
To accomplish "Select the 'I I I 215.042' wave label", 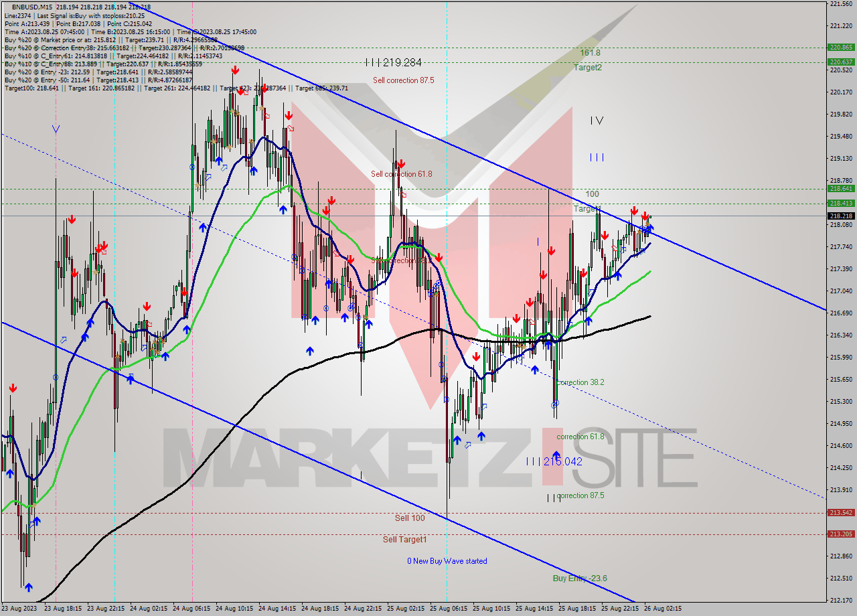I will point(554,461).
